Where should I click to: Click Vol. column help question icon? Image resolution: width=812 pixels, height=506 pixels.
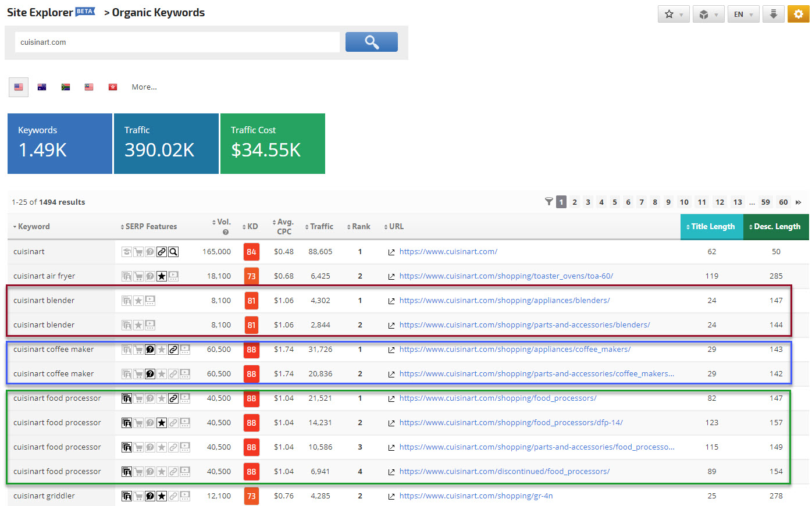226,232
